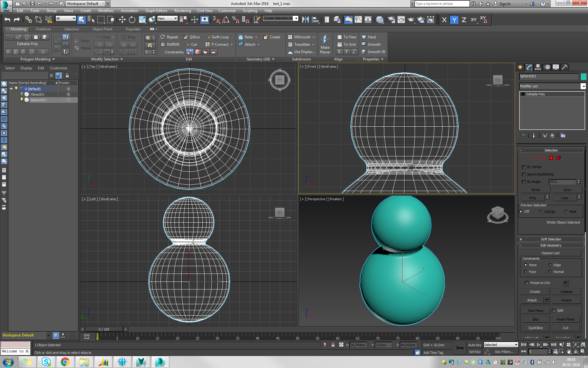Click the Sphere001 object name field
The width and height of the screenshot is (588, 368).
pos(549,76)
